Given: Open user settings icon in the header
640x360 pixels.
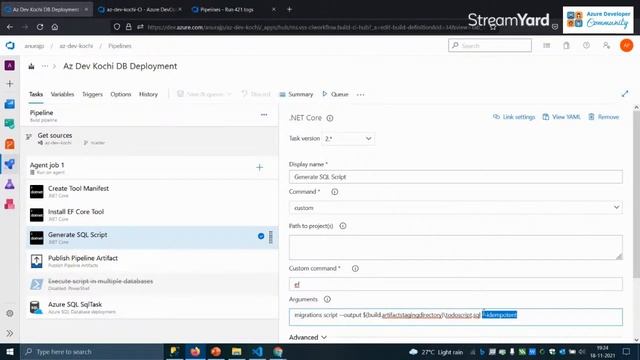Looking at the screenshot, I should [606, 45].
